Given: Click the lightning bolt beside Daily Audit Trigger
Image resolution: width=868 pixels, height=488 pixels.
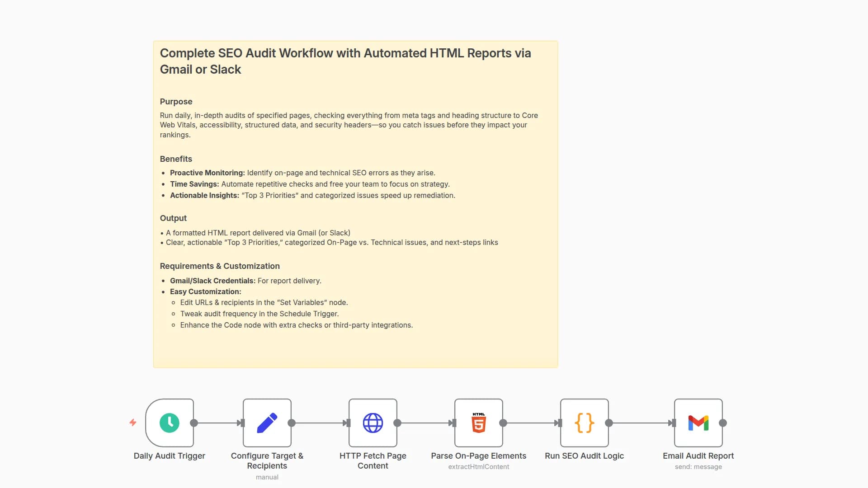Looking at the screenshot, I should coord(132,423).
